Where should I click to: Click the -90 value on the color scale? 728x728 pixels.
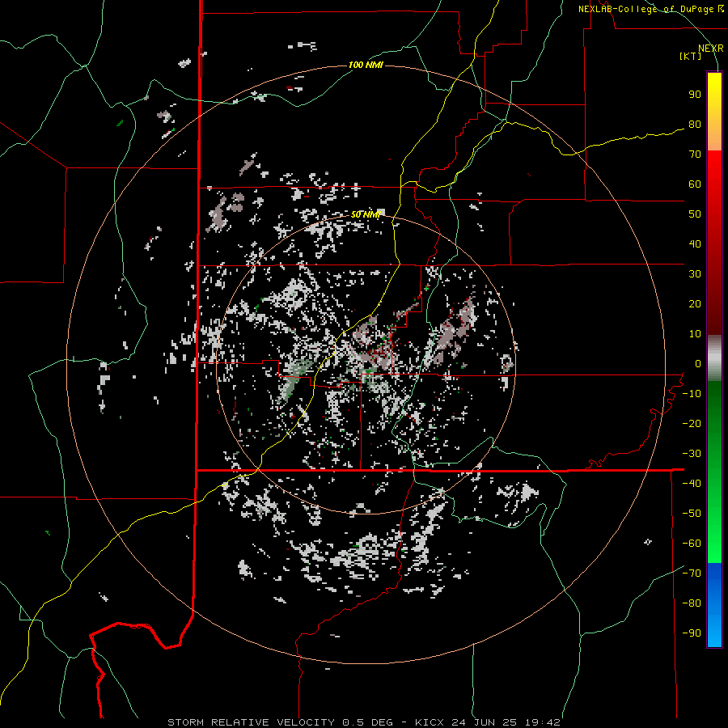692,633
